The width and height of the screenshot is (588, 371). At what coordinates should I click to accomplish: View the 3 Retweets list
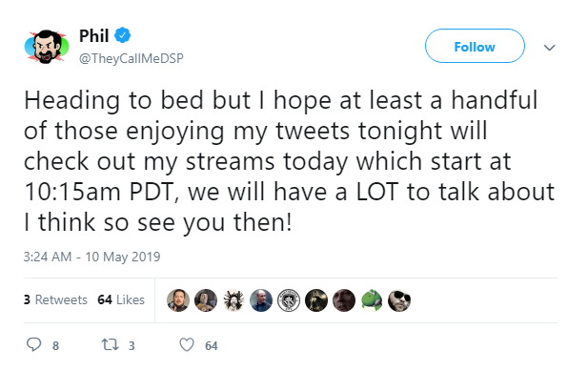click(55, 299)
